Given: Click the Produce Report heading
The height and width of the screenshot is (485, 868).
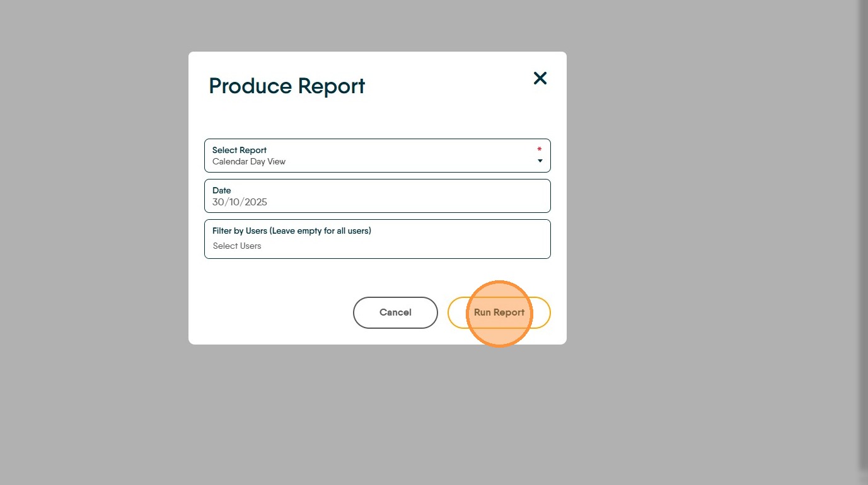Looking at the screenshot, I should [287, 86].
